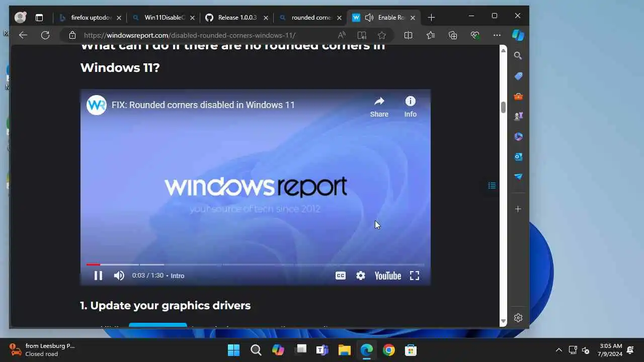The width and height of the screenshot is (644, 362).
Task: Select the Enable Ro windowsreport tab
Action: tap(384, 18)
